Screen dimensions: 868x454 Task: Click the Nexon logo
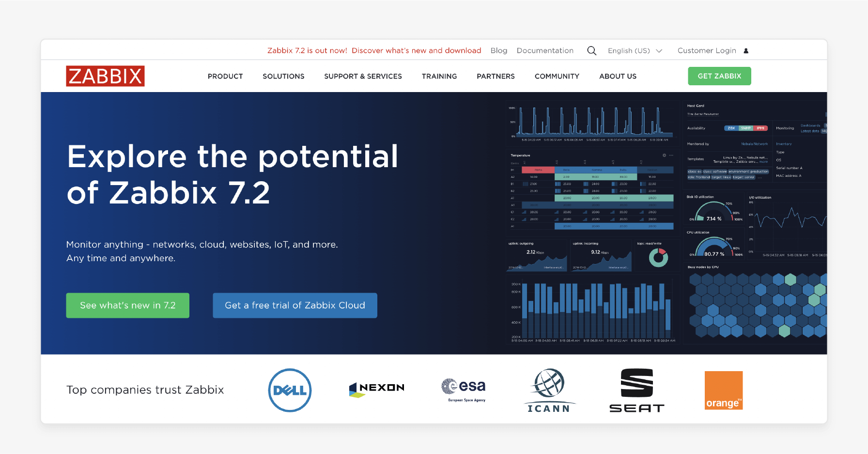pyautogui.click(x=377, y=389)
